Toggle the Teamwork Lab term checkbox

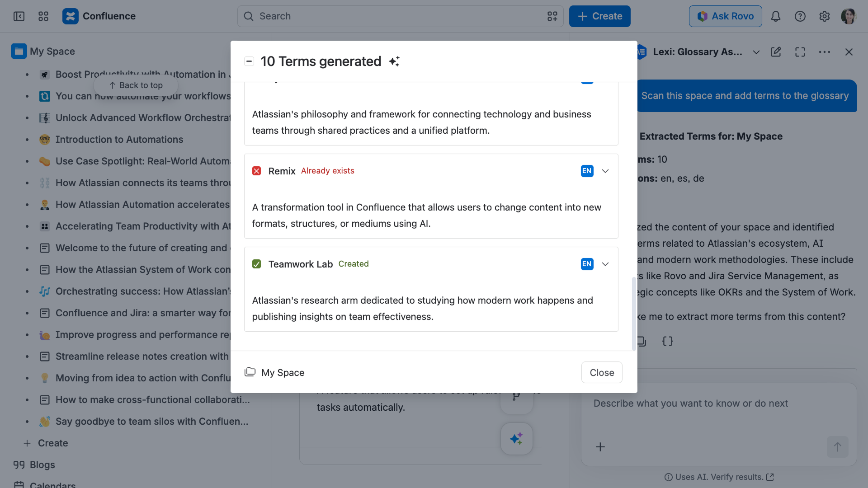tap(257, 264)
